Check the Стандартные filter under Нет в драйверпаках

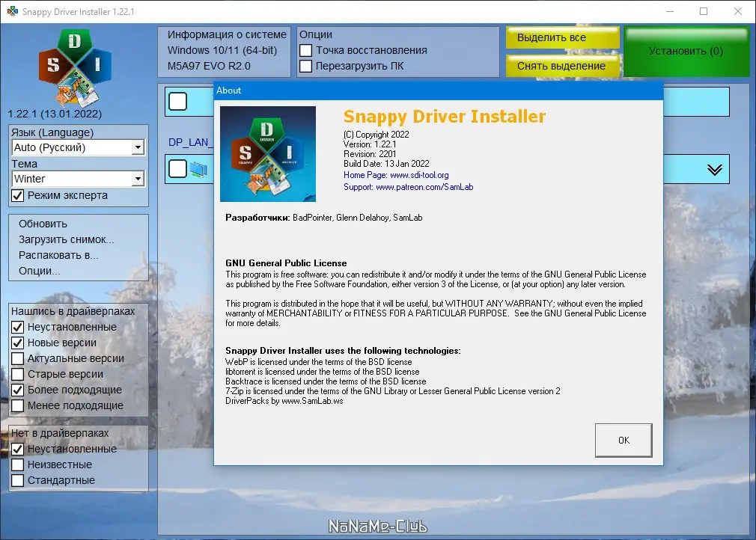coord(16,480)
